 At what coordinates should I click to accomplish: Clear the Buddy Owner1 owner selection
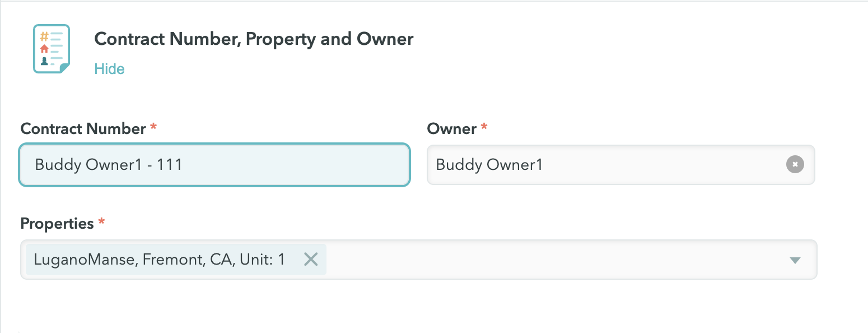795,164
